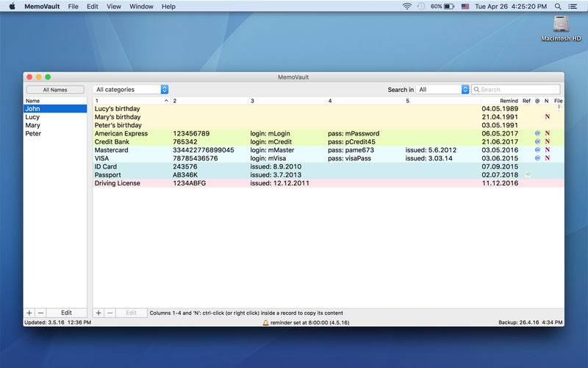This screenshot has width=588, height=368.
Task: Click the @ icon in Mastercard row
Action: [x=537, y=150]
